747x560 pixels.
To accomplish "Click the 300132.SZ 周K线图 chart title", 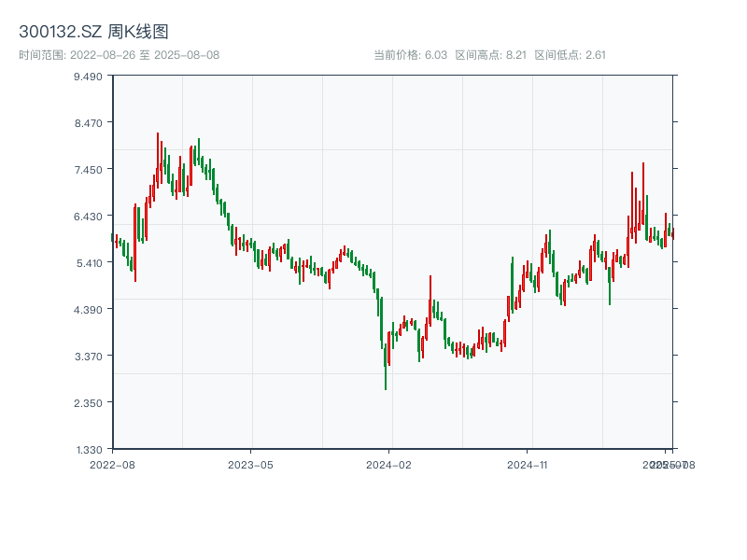I will [x=93, y=33].
